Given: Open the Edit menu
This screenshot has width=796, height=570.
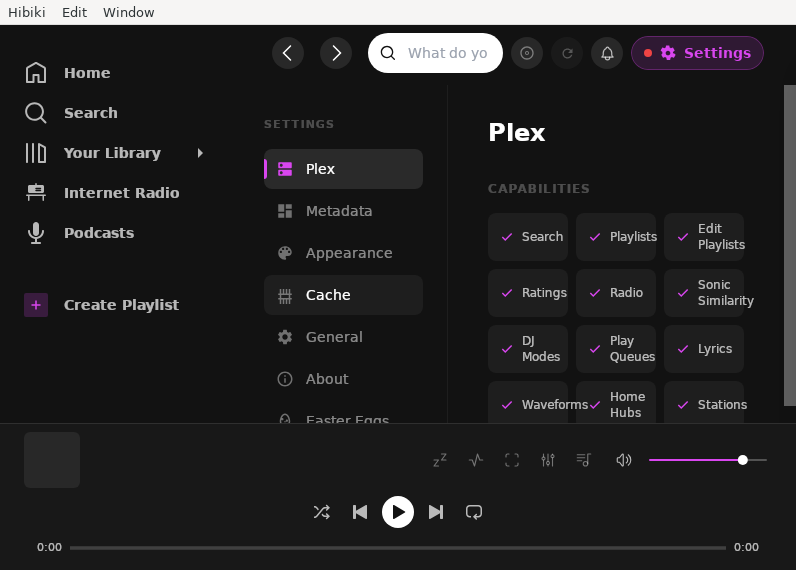Looking at the screenshot, I should [75, 12].
